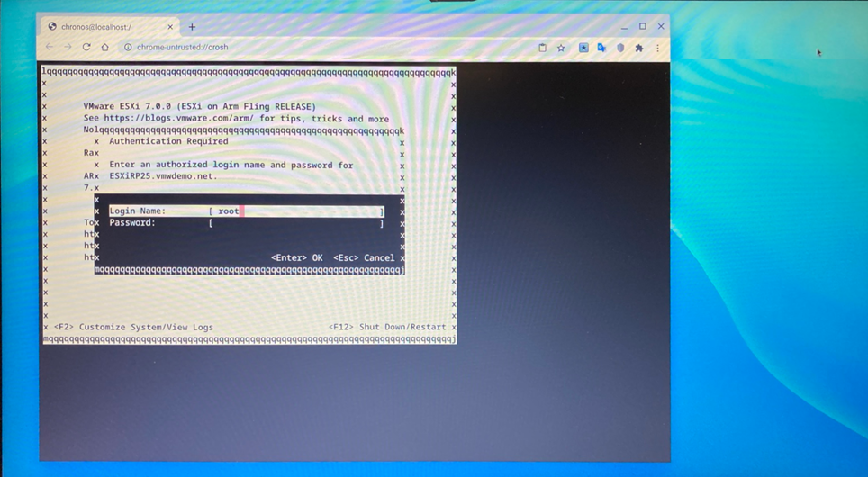Click the 'VMware ESXi 7.0.0' title line
Image resolution: width=868 pixels, height=477 pixels.
click(199, 106)
